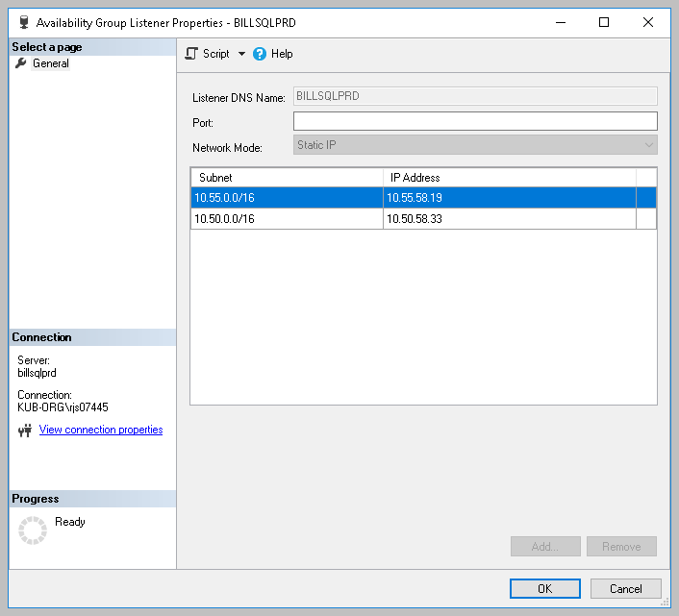
Task: Minimize the Listener Properties window
Action: click(561, 22)
